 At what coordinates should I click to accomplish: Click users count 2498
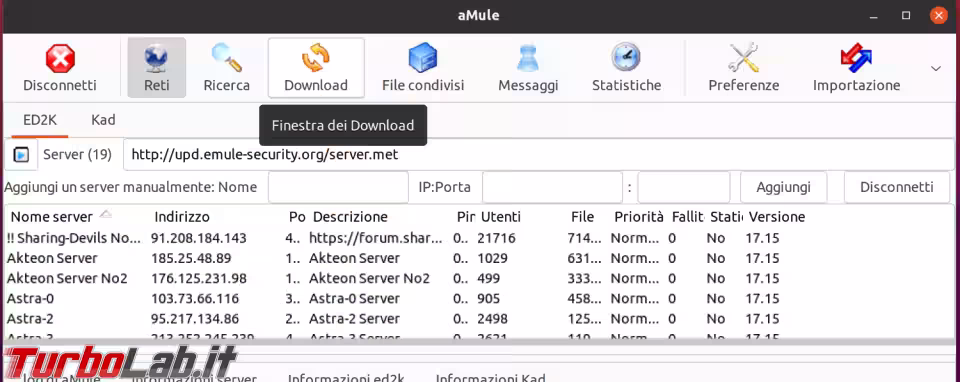[x=492, y=319]
